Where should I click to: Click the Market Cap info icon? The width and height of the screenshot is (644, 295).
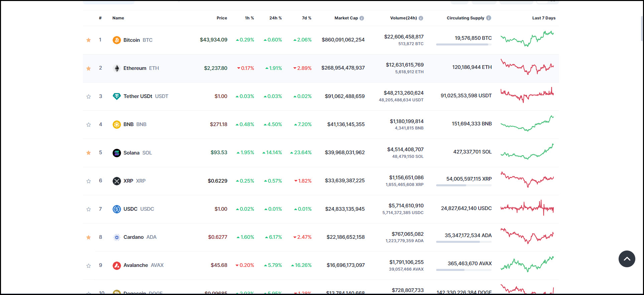[x=362, y=18]
